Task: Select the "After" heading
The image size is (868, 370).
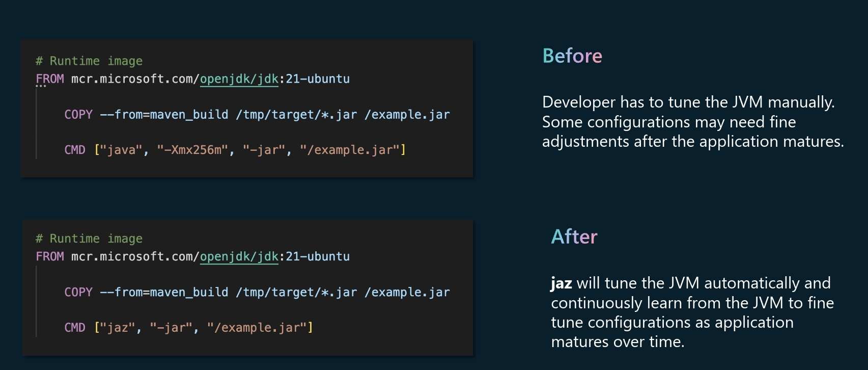Action: [574, 236]
